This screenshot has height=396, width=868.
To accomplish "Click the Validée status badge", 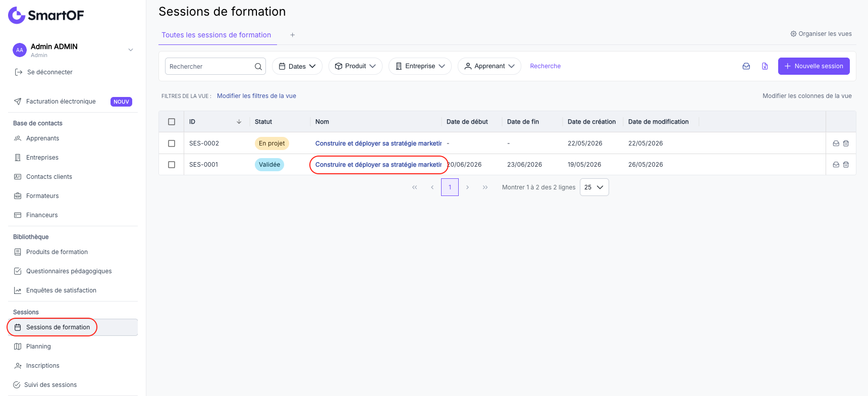I will tap(269, 165).
